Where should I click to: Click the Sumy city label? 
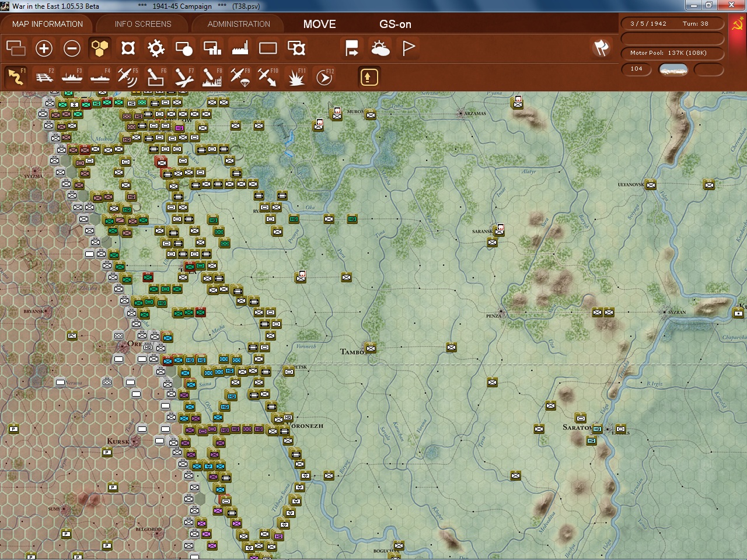point(54,509)
